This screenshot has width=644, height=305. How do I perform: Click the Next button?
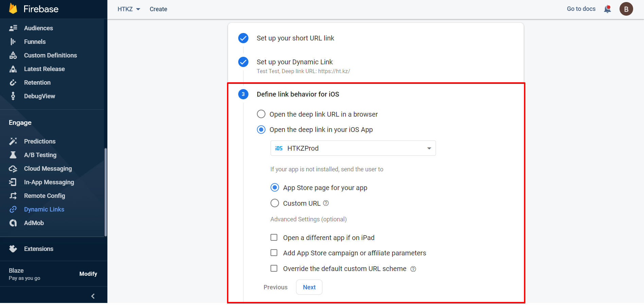[x=309, y=287]
